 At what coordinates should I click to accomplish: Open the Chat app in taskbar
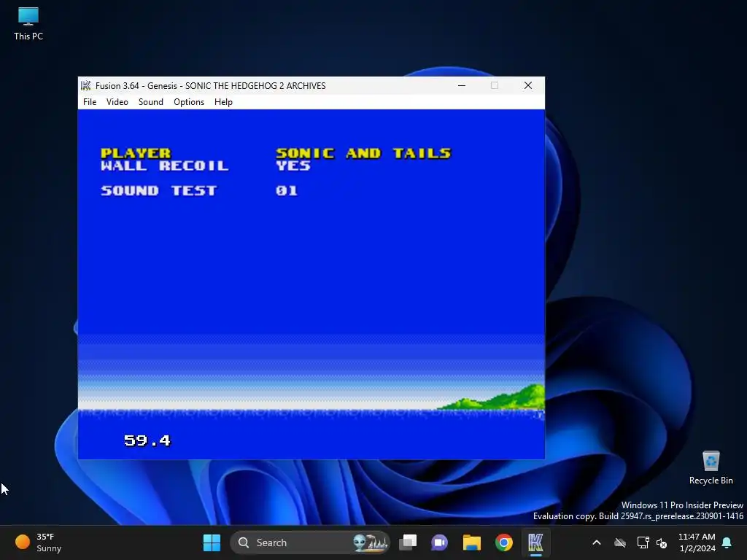(x=440, y=542)
